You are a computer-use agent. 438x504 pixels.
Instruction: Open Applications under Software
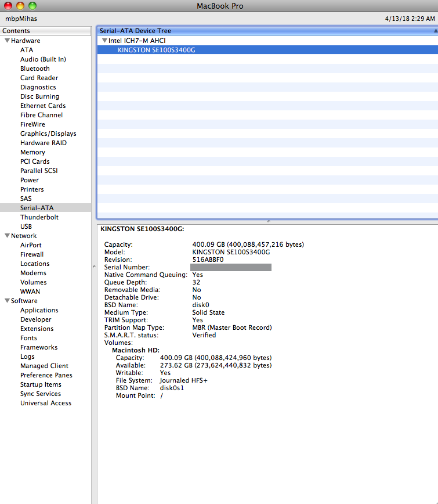tap(39, 310)
